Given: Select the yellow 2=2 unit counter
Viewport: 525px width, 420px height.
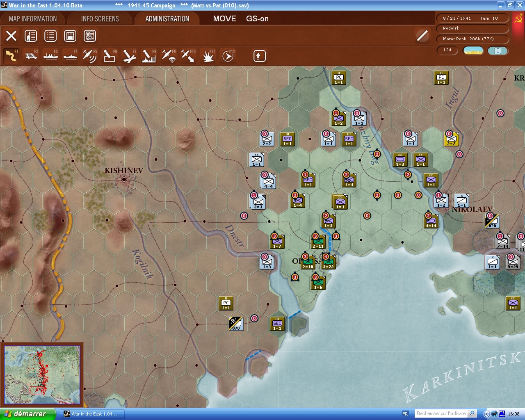Looking at the screenshot, I should pos(452,139).
